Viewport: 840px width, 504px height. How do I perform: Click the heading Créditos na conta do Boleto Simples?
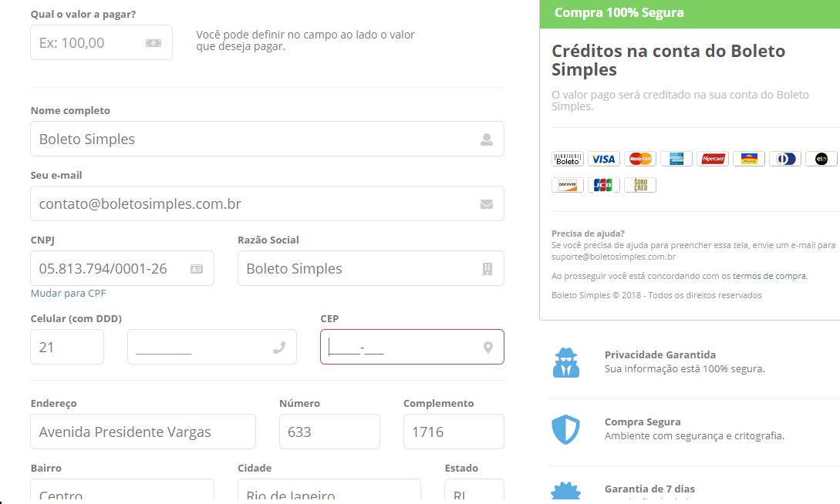[669, 60]
